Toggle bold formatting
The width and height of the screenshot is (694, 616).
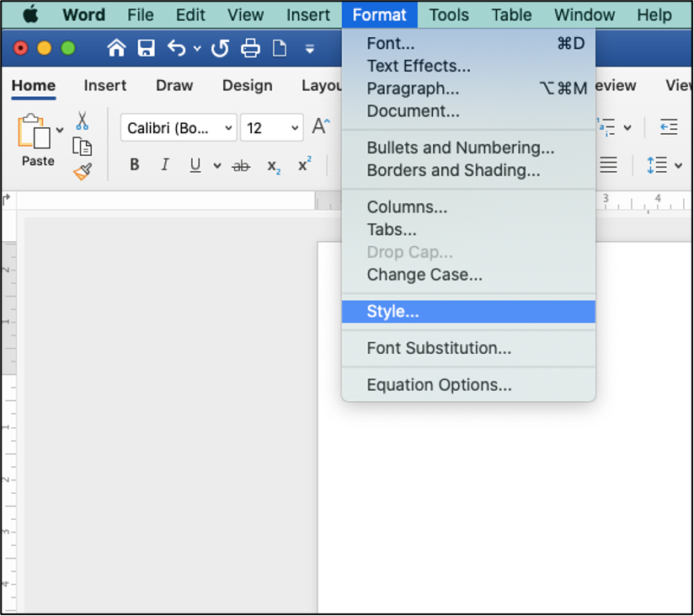[134, 165]
